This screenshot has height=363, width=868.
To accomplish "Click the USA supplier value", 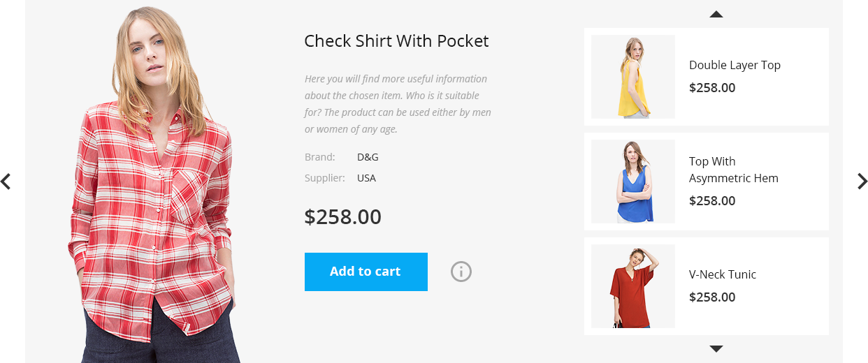I will (x=366, y=178).
